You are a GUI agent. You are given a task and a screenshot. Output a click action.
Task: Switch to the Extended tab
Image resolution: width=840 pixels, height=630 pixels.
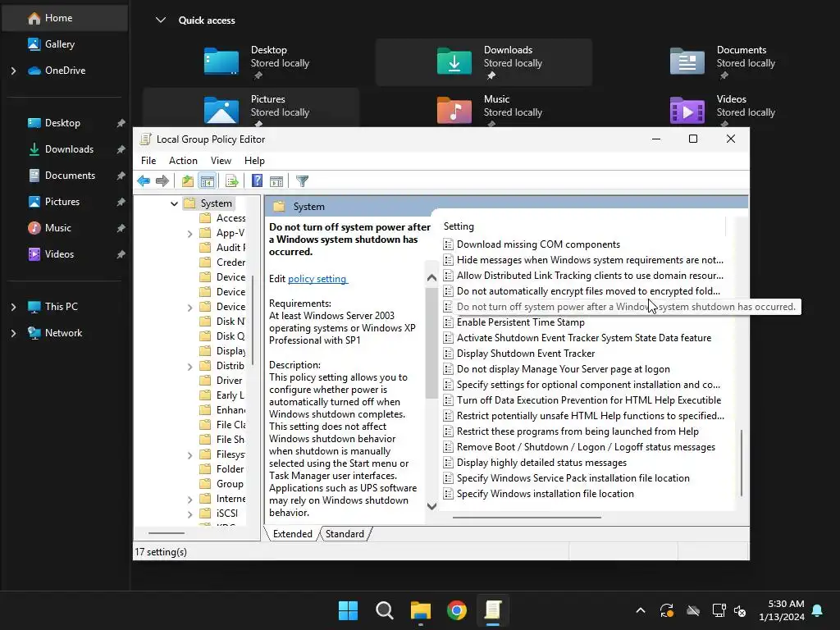click(x=293, y=534)
